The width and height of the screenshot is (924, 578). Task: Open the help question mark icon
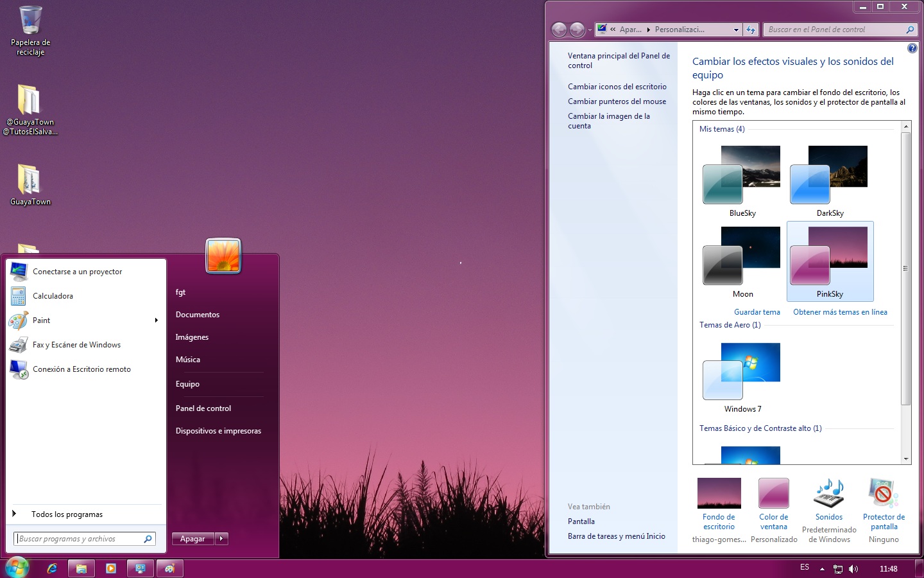(x=912, y=48)
